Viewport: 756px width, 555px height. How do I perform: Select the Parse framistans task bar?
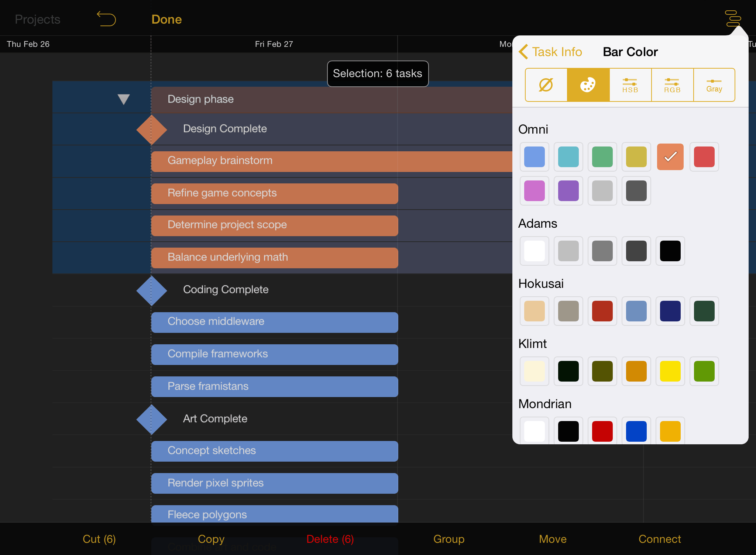pos(275,386)
